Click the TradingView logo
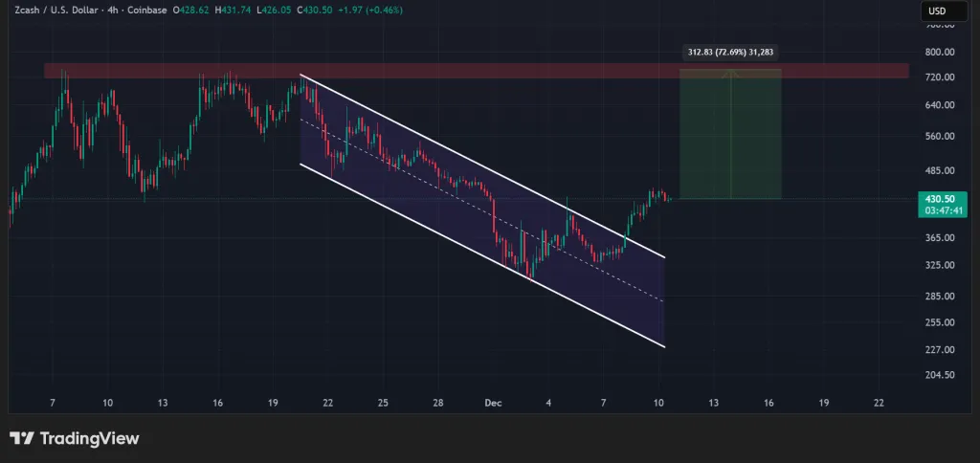Viewport: 980px width, 463px height. (x=75, y=438)
